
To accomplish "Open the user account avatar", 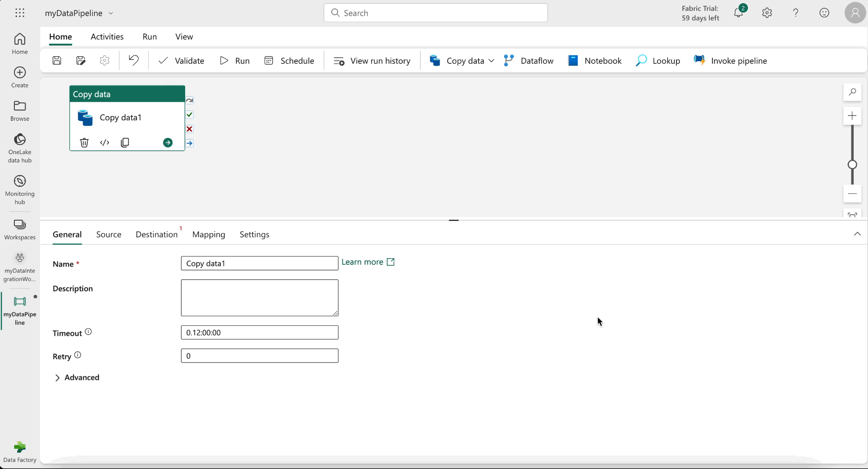I will (x=855, y=13).
